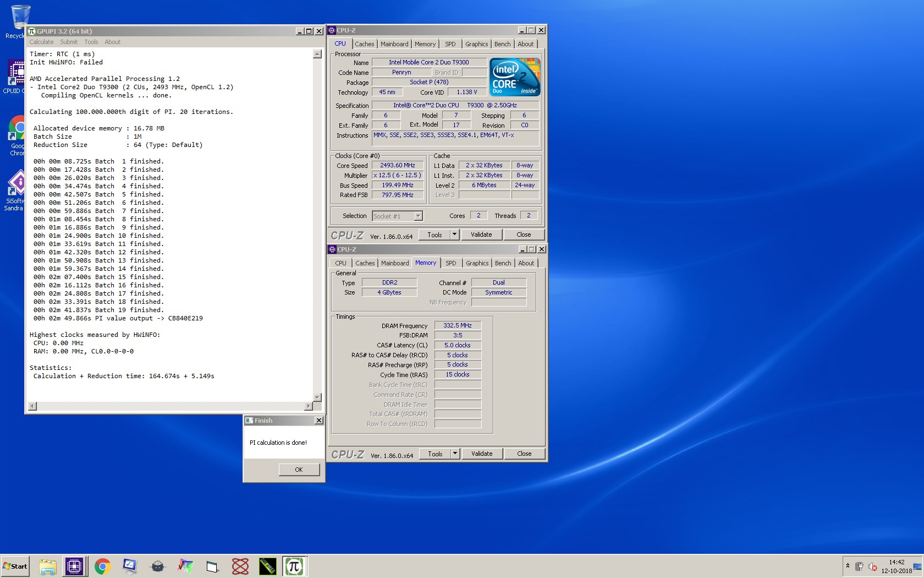Close the Finish dialog with X

318,421
